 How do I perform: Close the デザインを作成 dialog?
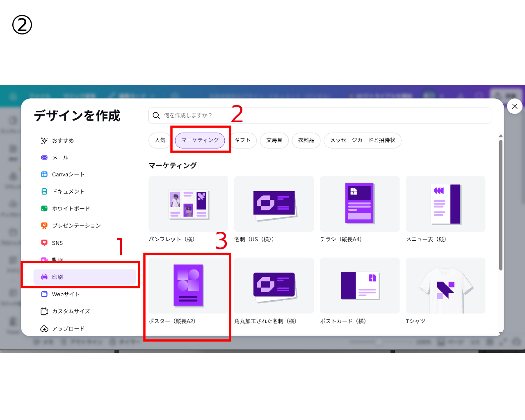[515, 106]
